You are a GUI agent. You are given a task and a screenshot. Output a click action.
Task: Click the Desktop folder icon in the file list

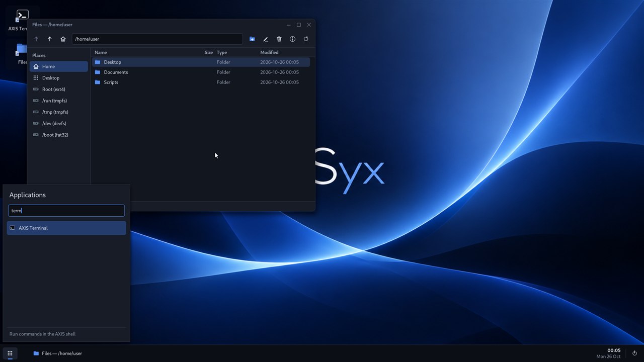click(98, 62)
